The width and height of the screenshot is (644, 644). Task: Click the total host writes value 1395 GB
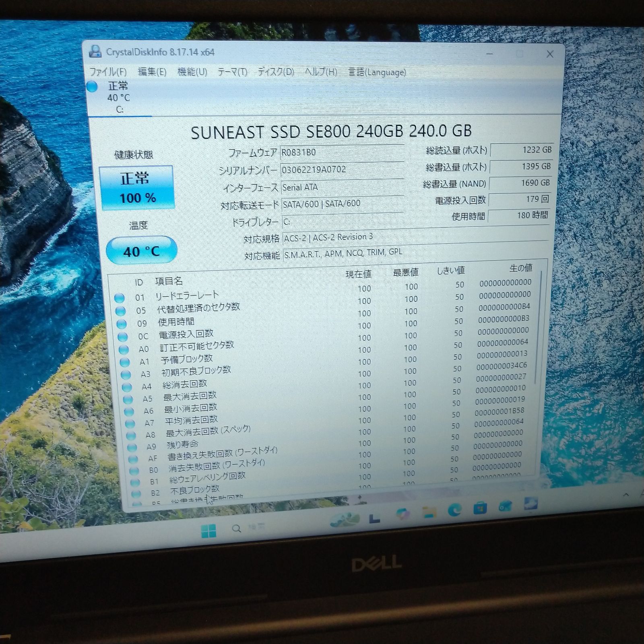521,166
